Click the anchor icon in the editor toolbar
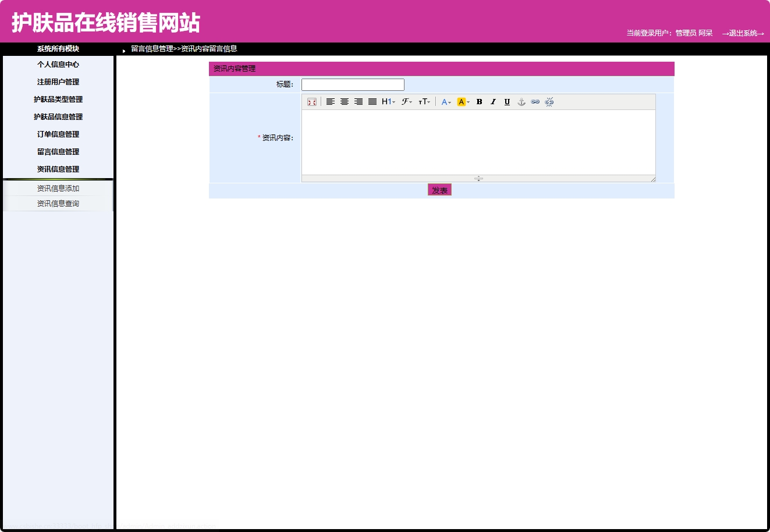 click(521, 101)
